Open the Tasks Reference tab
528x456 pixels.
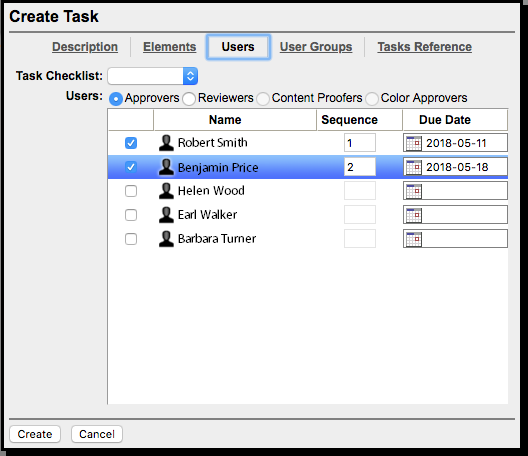coord(424,47)
